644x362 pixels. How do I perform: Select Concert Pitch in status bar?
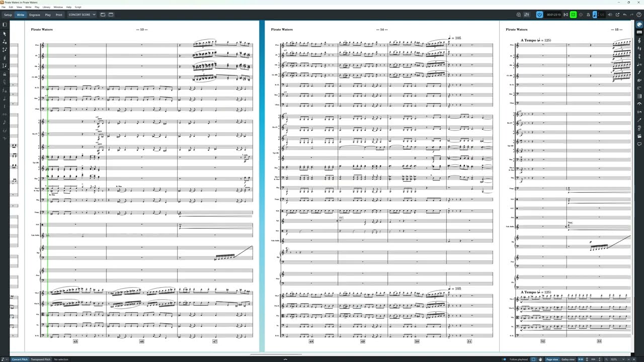[20, 359]
